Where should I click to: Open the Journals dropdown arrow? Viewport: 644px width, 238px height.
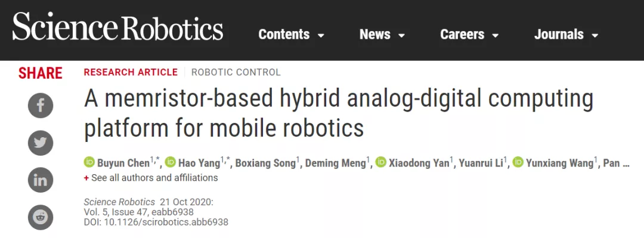595,35
